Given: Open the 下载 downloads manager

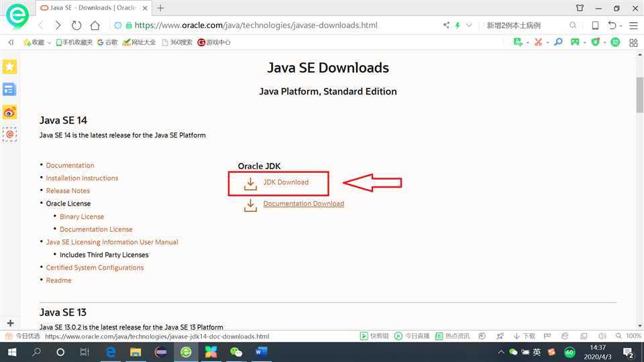Looking at the screenshot, I should pyautogui.click(x=525, y=336).
